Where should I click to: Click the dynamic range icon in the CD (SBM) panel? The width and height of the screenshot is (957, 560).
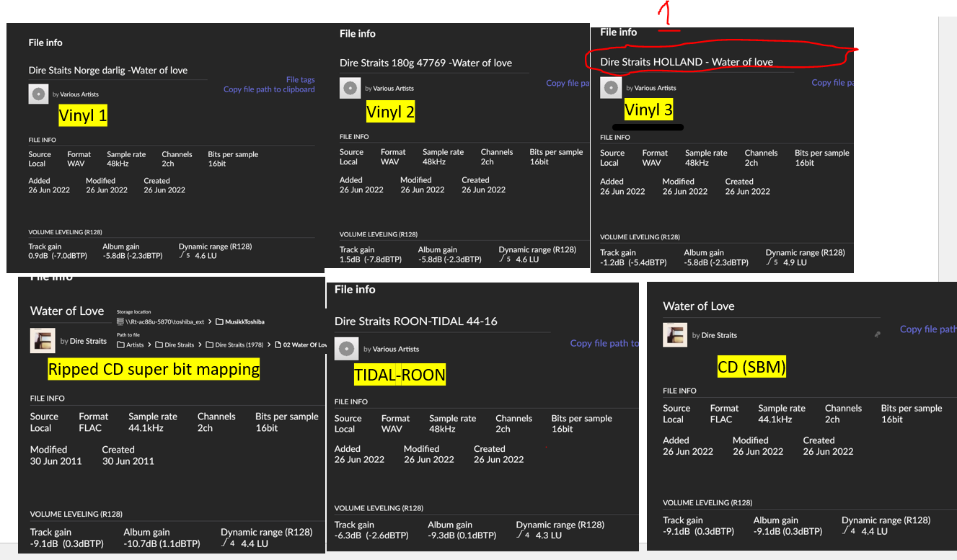[848, 530]
